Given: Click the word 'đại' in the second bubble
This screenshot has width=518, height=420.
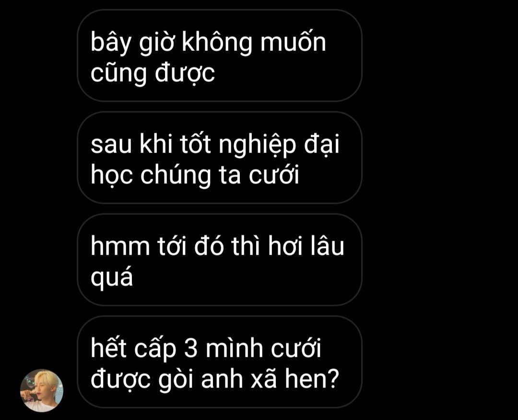Looking at the screenshot, I should [321, 145].
